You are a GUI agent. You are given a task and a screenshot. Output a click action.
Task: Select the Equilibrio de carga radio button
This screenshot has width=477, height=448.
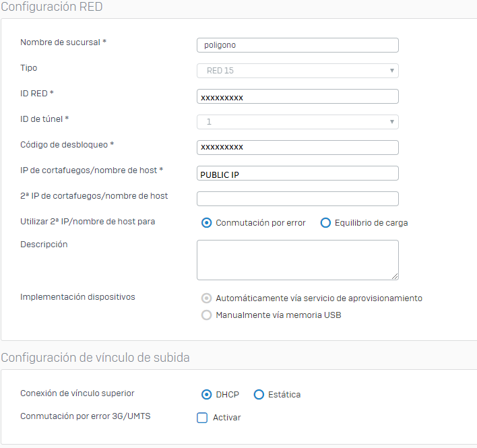[325, 223]
